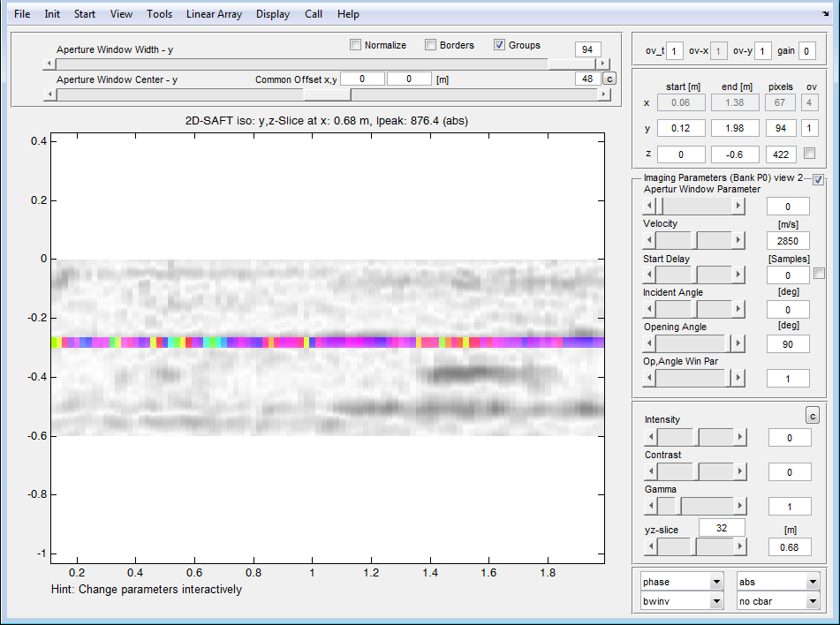Click the Aperture Window Center slider thumb
The image size is (840, 625).
328,94
